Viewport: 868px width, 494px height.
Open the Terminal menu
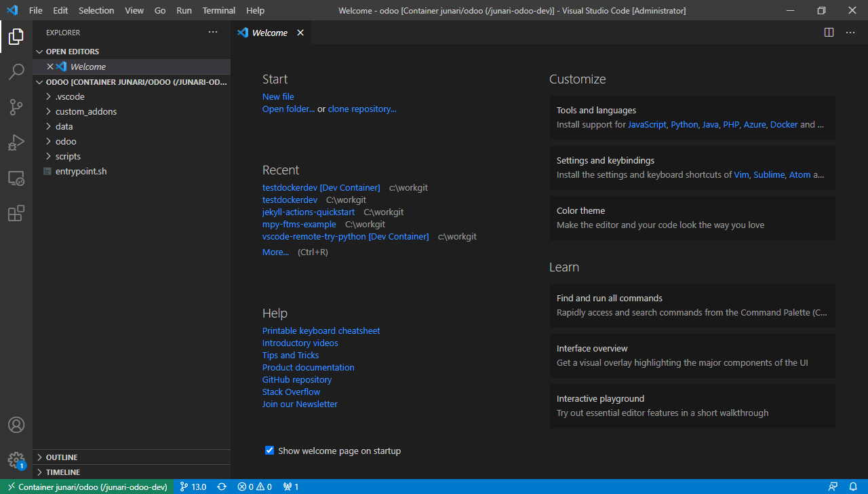click(x=219, y=10)
